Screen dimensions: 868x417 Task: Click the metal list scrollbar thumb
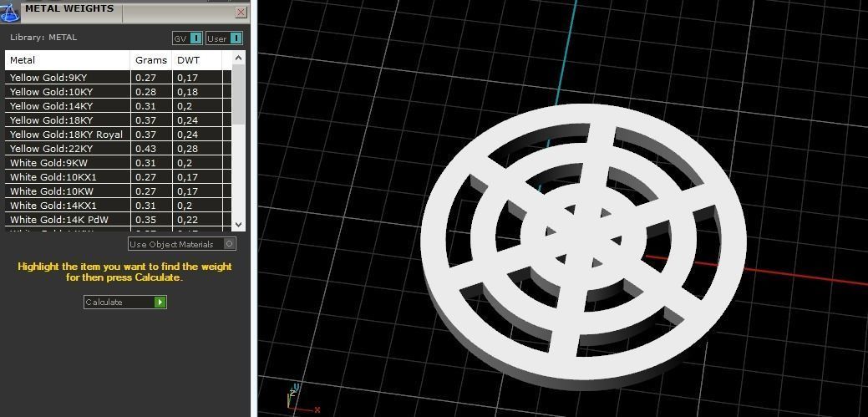click(239, 94)
